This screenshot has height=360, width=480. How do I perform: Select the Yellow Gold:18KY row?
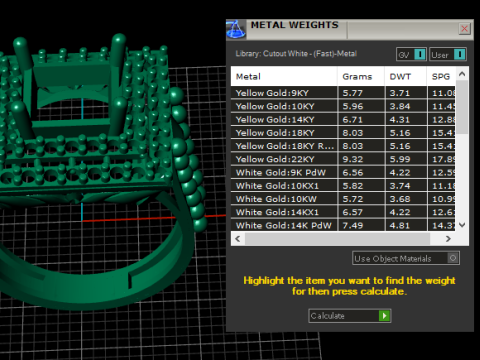click(343, 133)
